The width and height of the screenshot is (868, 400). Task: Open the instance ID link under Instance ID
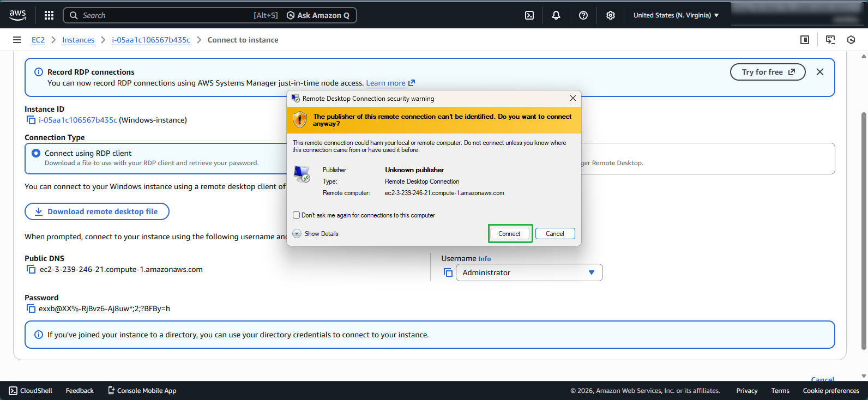tap(78, 120)
